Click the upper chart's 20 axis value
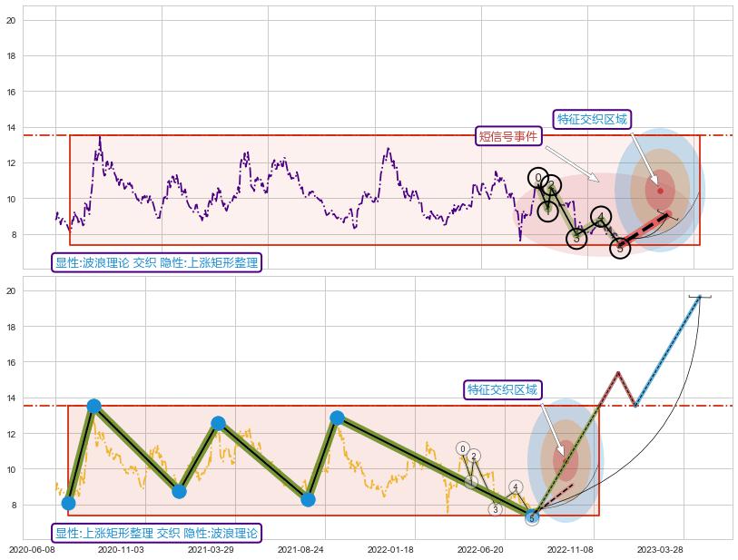 tap(11, 20)
